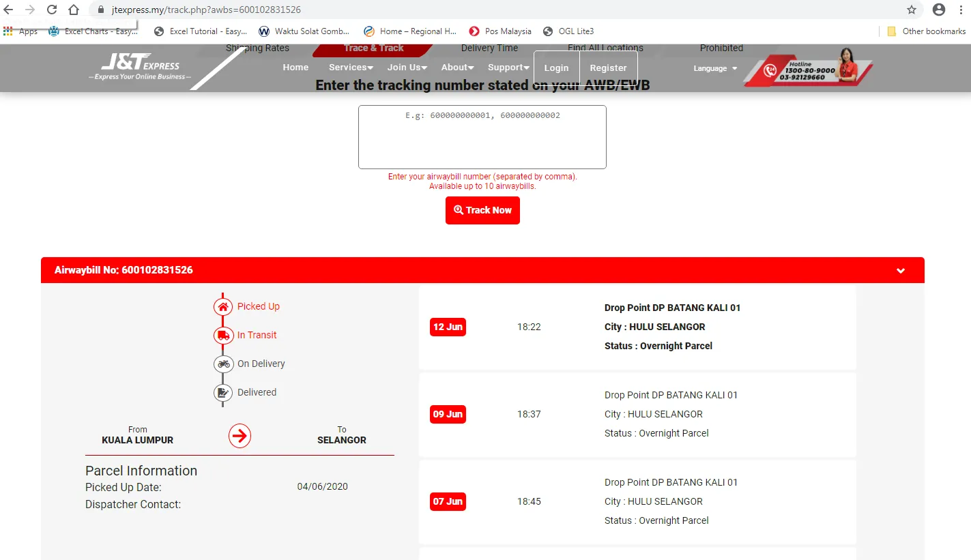The image size is (971, 560).
Task: Click the Login button
Action: point(556,68)
